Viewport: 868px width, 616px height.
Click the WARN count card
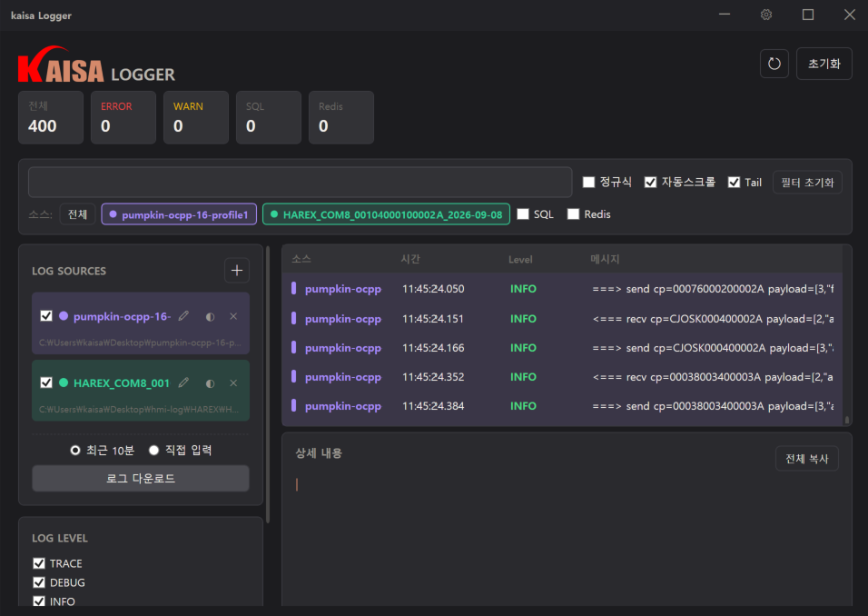196,117
